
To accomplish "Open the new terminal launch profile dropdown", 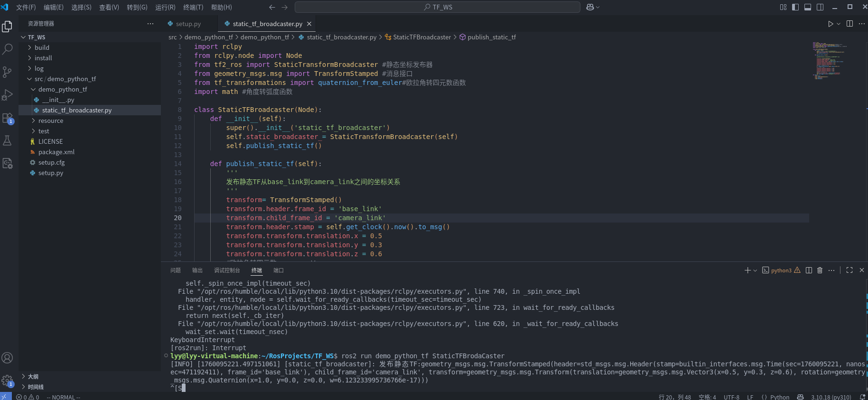I will [755, 270].
